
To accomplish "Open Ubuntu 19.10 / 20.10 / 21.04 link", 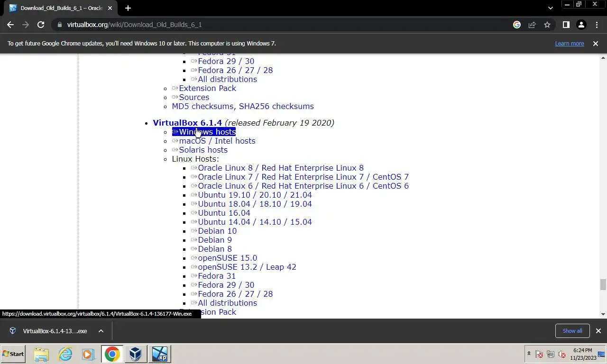I will click(x=251, y=195).
